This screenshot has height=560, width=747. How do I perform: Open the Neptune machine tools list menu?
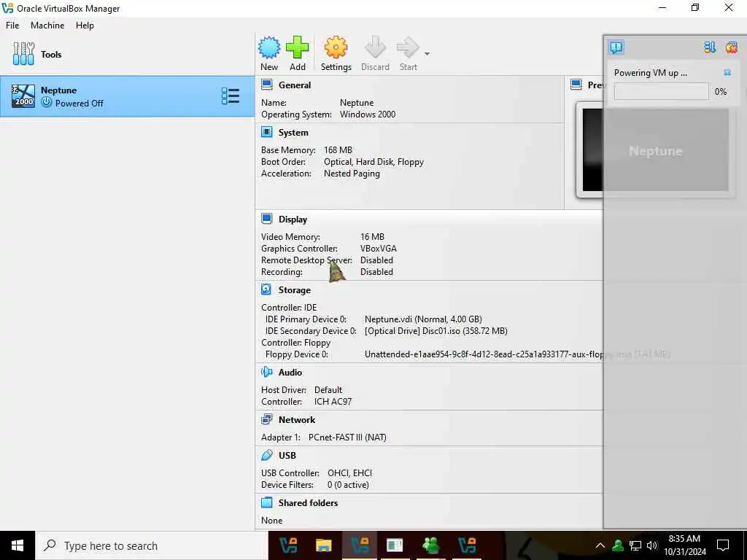point(231,96)
